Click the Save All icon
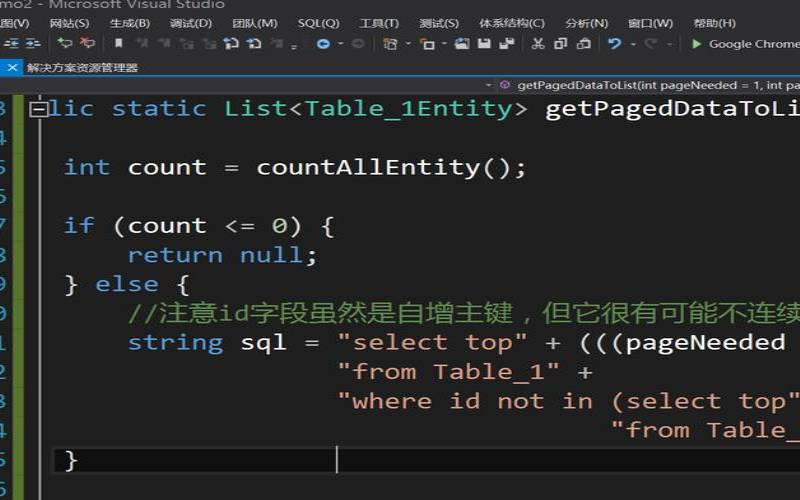 506,43
